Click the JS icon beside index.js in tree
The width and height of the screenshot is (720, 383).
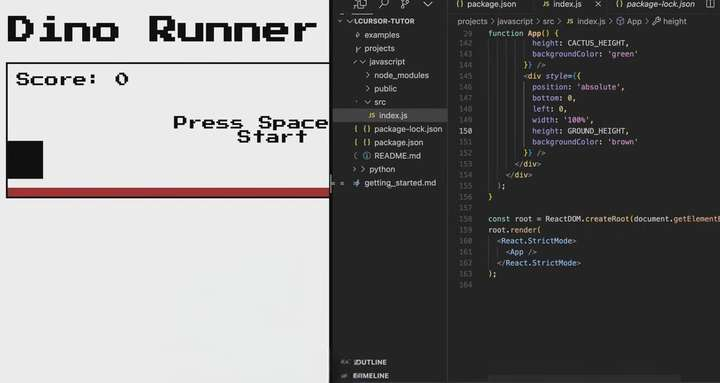pyautogui.click(x=371, y=115)
